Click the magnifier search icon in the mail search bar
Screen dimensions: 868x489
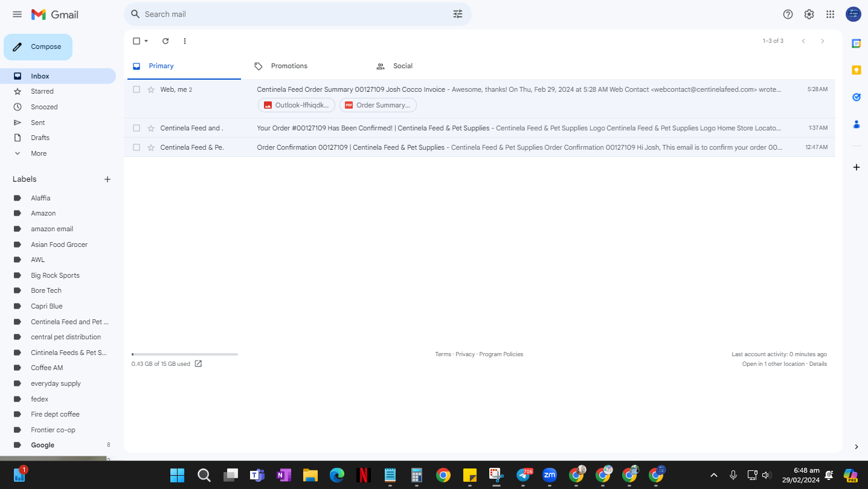[135, 14]
